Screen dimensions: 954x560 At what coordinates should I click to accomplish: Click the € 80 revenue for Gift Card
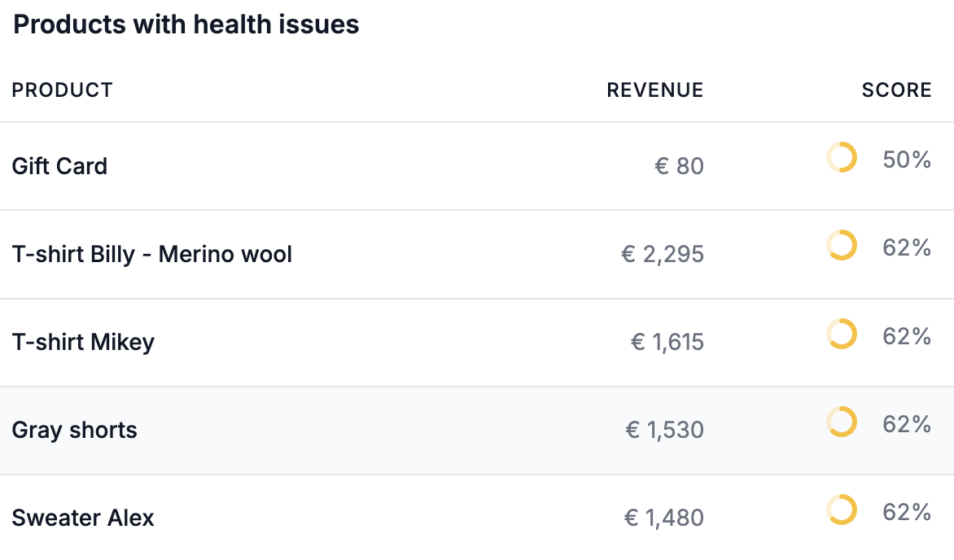[x=679, y=166]
